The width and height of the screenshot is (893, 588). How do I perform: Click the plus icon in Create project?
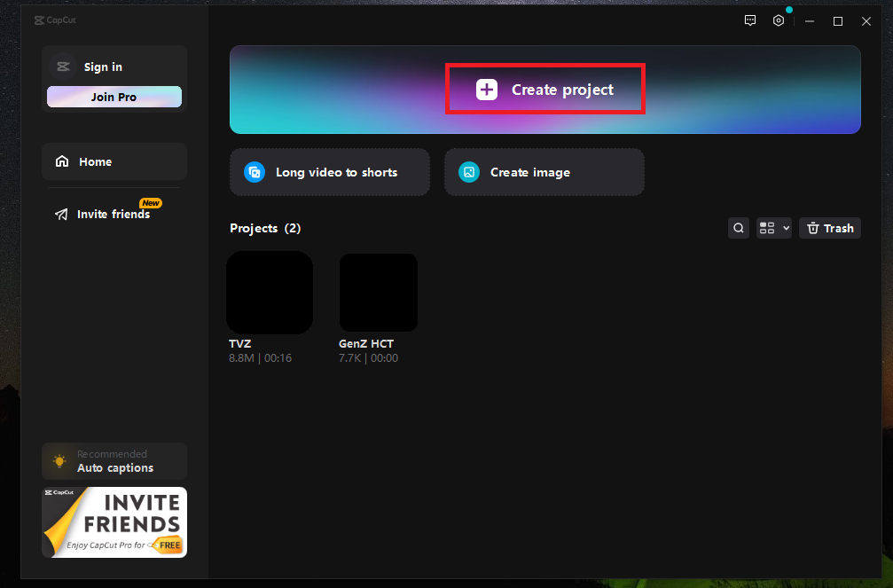tap(486, 90)
